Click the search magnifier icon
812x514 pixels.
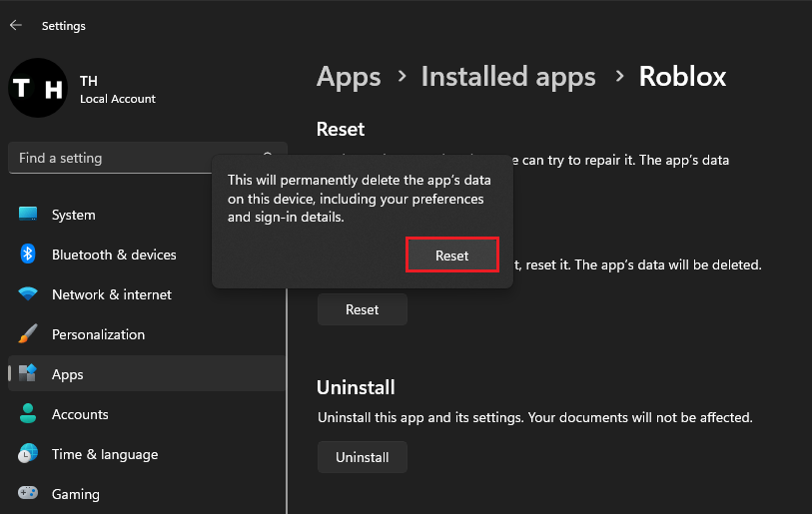268,158
